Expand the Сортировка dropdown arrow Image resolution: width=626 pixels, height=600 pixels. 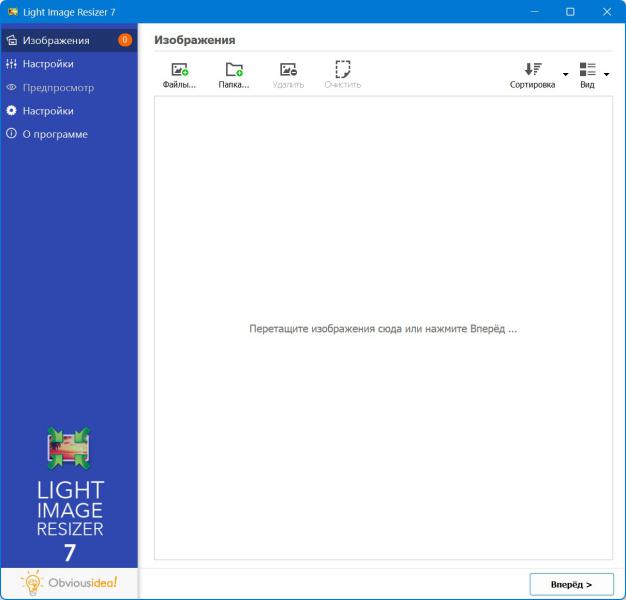click(x=565, y=75)
